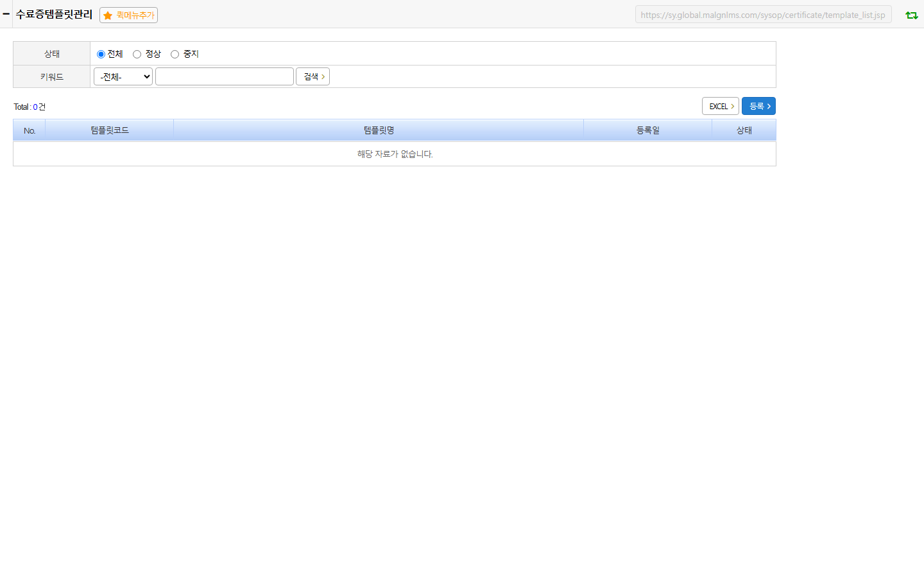
Task: Click the blue 등록 register button
Action: pyautogui.click(x=758, y=106)
